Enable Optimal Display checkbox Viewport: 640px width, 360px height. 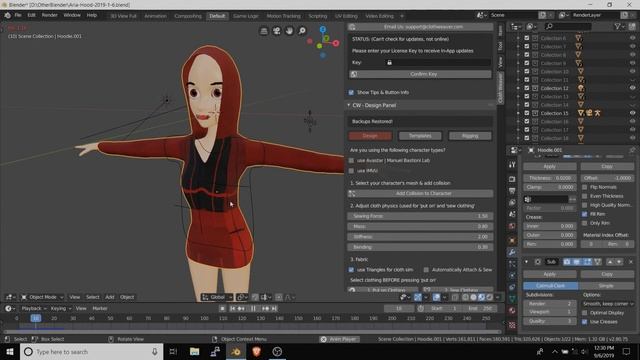pos(584,313)
